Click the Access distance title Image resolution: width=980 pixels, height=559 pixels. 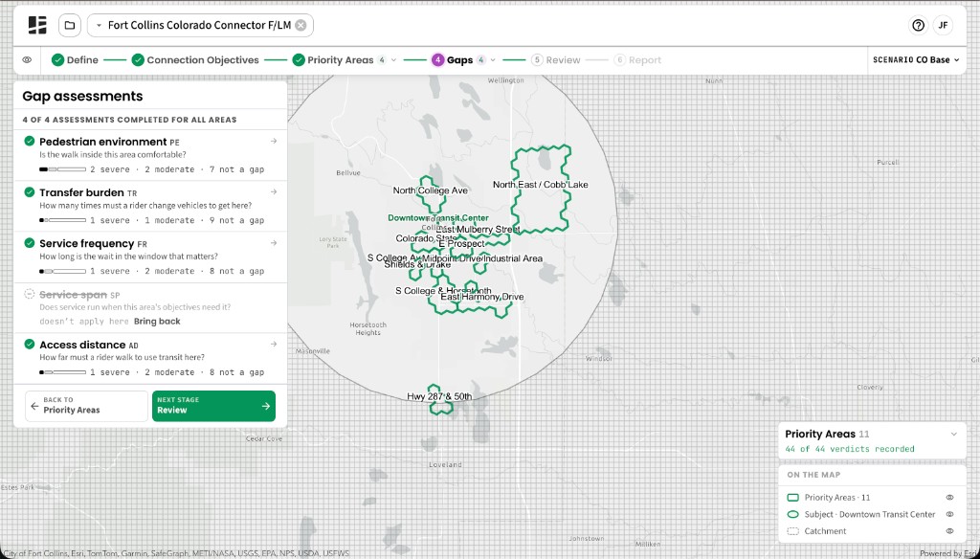pyautogui.click(x=82, y=344)
